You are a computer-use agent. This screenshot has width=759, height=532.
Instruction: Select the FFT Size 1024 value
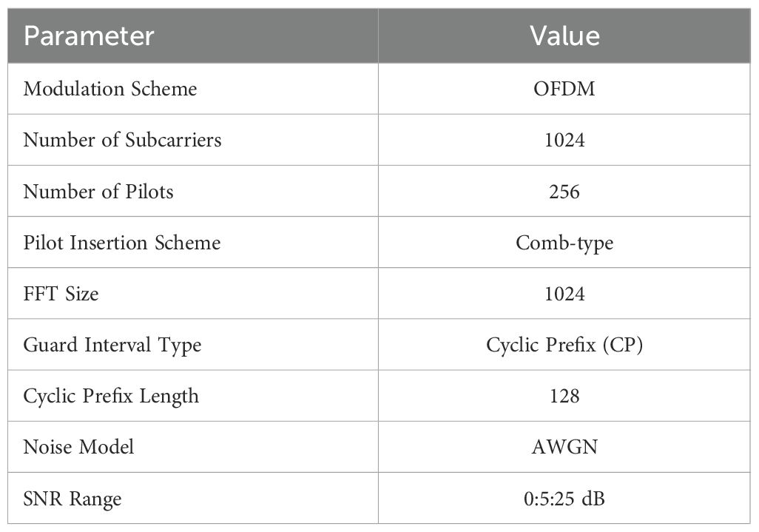[564, 294]
